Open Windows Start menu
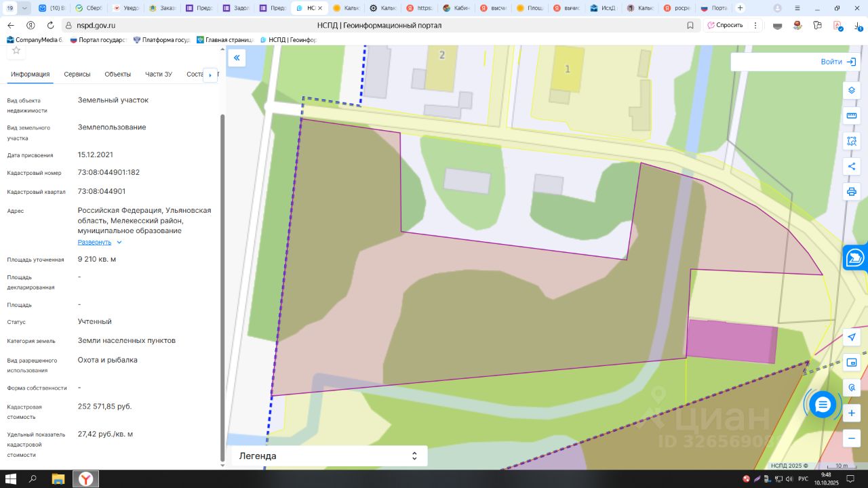This screenshot has width=868, height=488. coord(11,479)
